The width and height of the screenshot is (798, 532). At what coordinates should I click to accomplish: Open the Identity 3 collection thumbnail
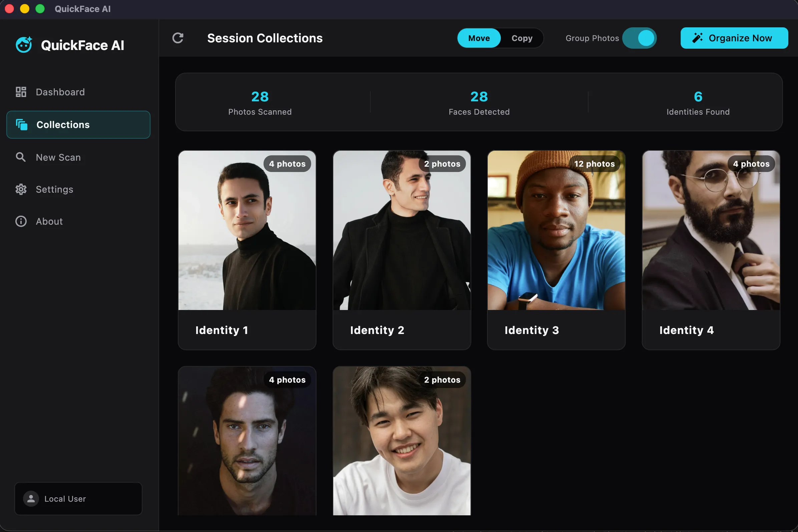(x=556, y=230)
